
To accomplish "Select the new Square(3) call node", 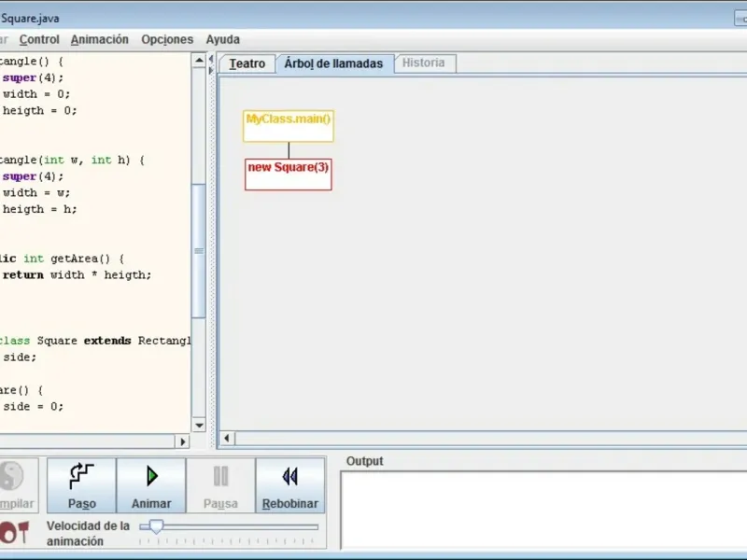I will pos(289,175).
